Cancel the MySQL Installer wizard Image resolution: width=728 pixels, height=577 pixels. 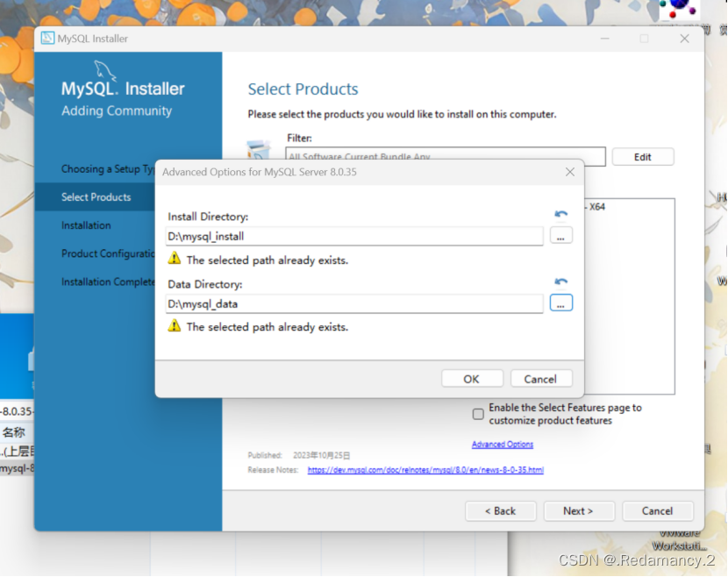click(658, 510)
